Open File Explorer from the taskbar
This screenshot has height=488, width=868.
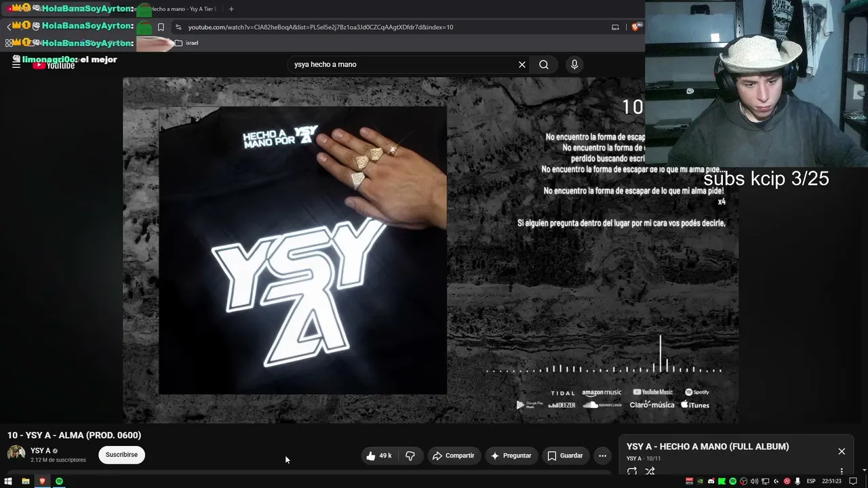26,481
